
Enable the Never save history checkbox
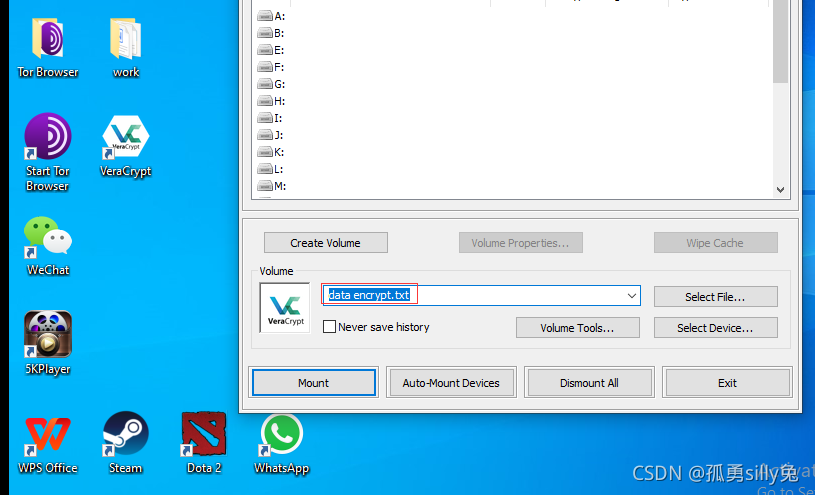click(x=329, y=327)
